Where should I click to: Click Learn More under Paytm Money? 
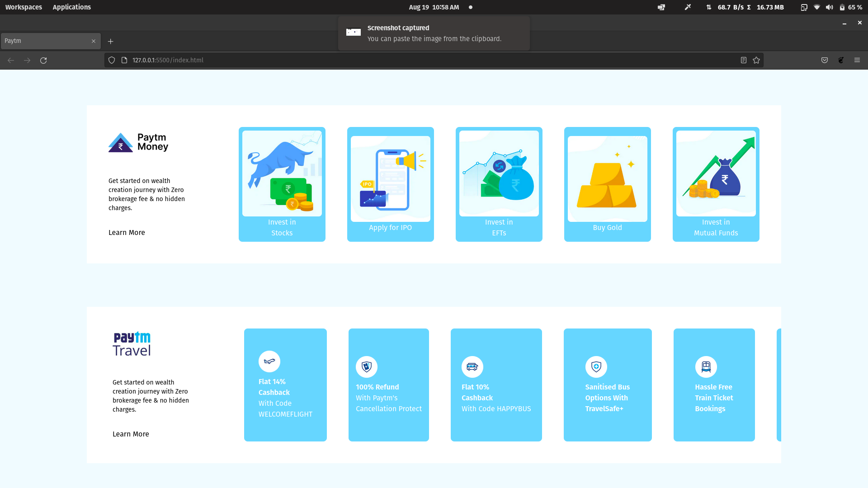(x=127, y=232)
